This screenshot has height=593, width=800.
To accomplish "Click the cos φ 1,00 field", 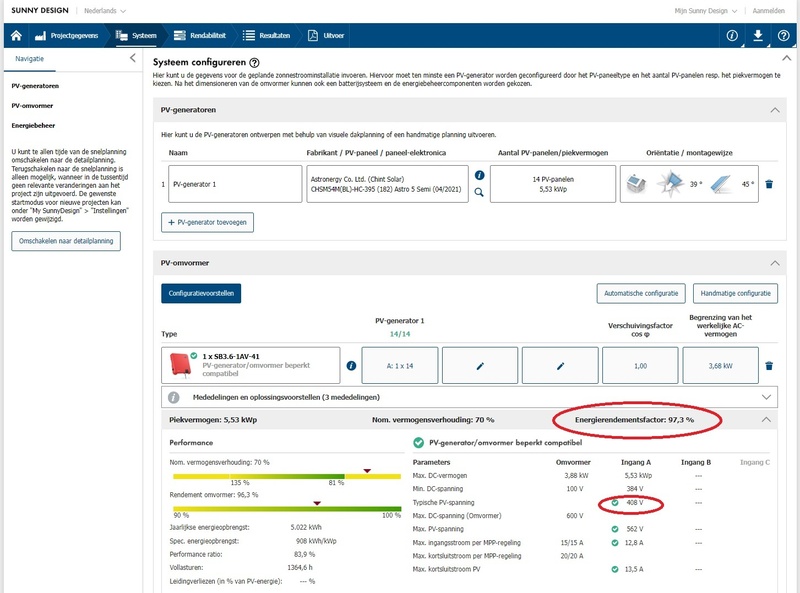I will click(640, 365).
